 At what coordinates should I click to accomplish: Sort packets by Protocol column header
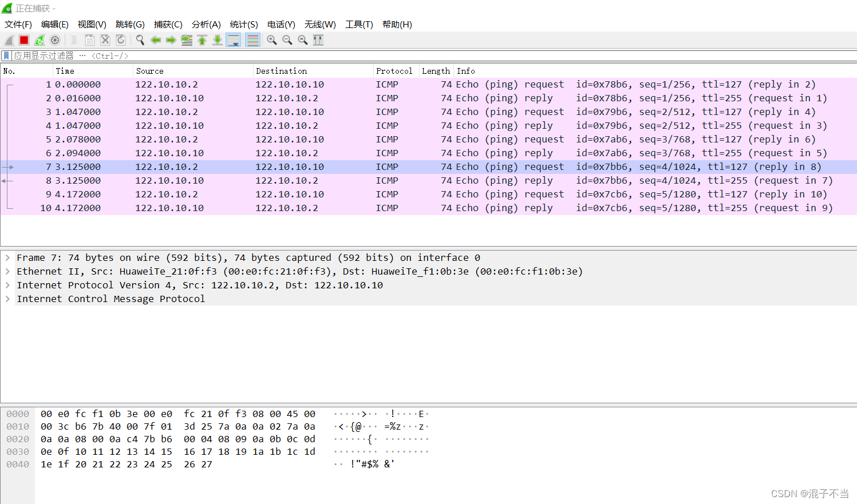tap(396, 71)
